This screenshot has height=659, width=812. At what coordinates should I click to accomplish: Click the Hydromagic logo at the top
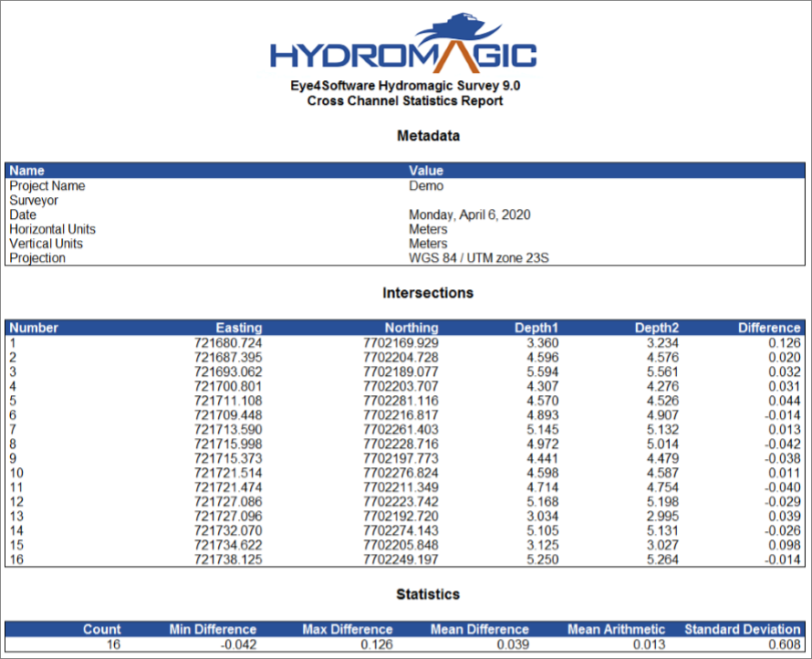pyautogui.click(x=403, y=43)
